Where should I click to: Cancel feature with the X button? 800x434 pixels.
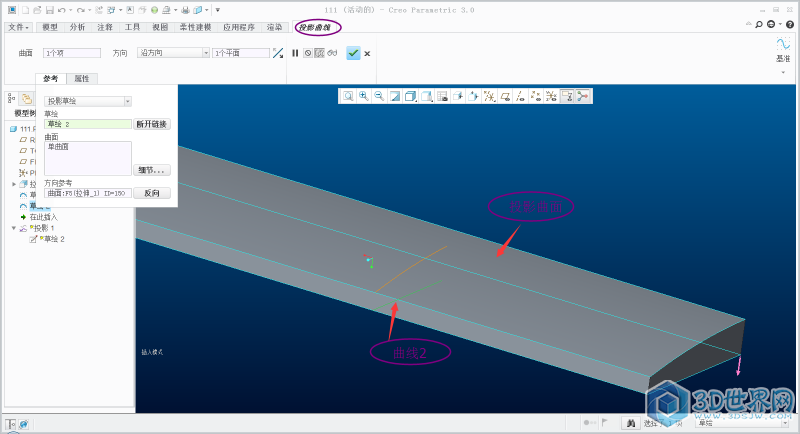[x=367, y=54]
